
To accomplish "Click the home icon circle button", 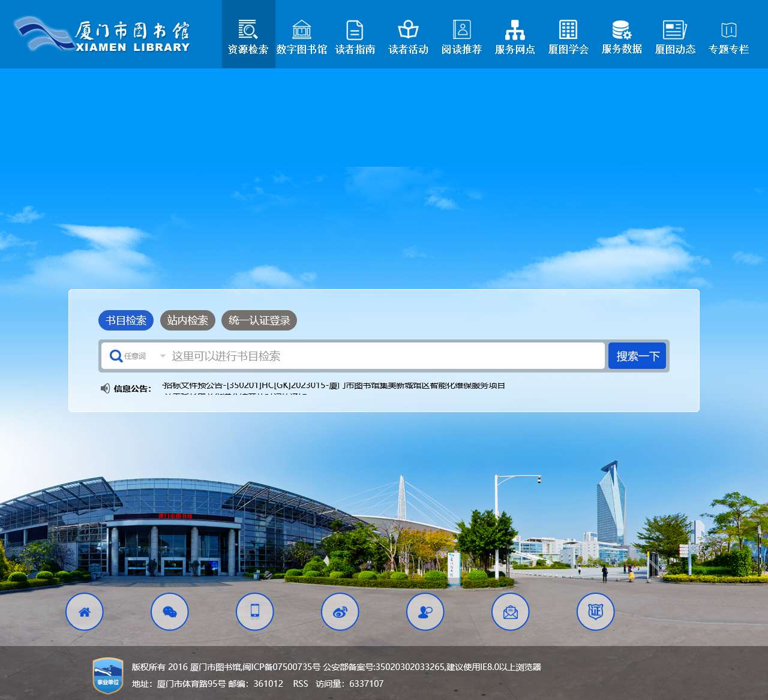I will coord(85,612).
